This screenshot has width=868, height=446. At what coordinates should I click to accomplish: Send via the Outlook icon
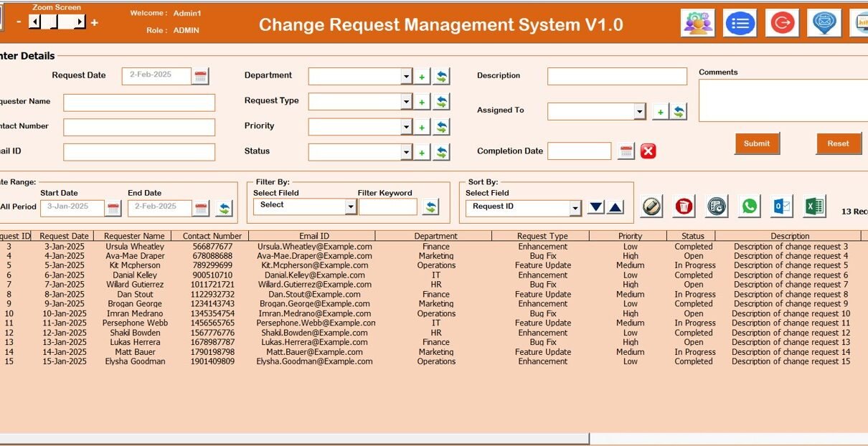pyautogui.click(x=782, y=207)
